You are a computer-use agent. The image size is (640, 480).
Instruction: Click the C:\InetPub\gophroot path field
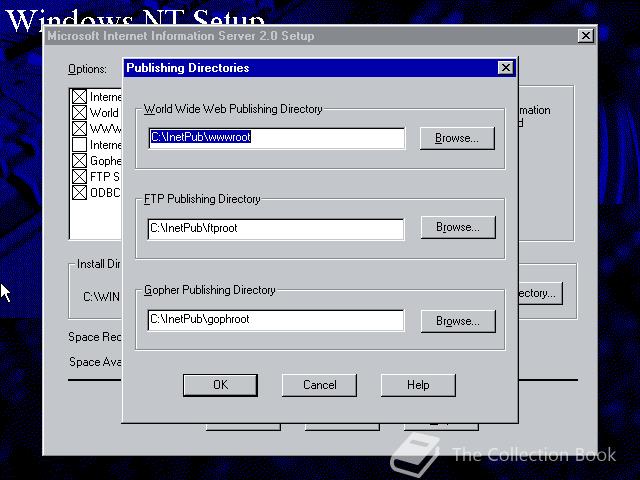tap(275, 321)
